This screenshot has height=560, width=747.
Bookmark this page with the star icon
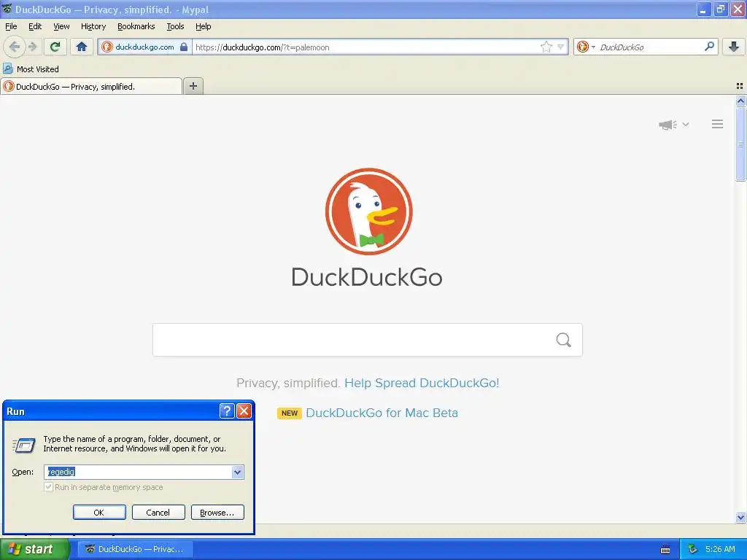[546, 47]
